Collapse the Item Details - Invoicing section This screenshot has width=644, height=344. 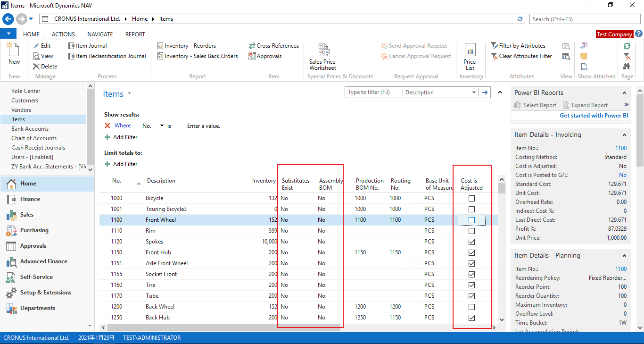[x=624, y=134]
